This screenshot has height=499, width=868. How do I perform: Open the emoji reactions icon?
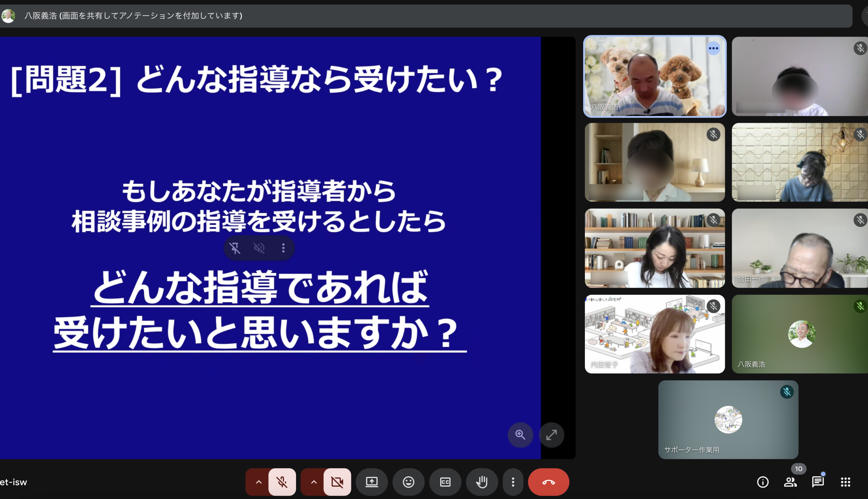408,482
